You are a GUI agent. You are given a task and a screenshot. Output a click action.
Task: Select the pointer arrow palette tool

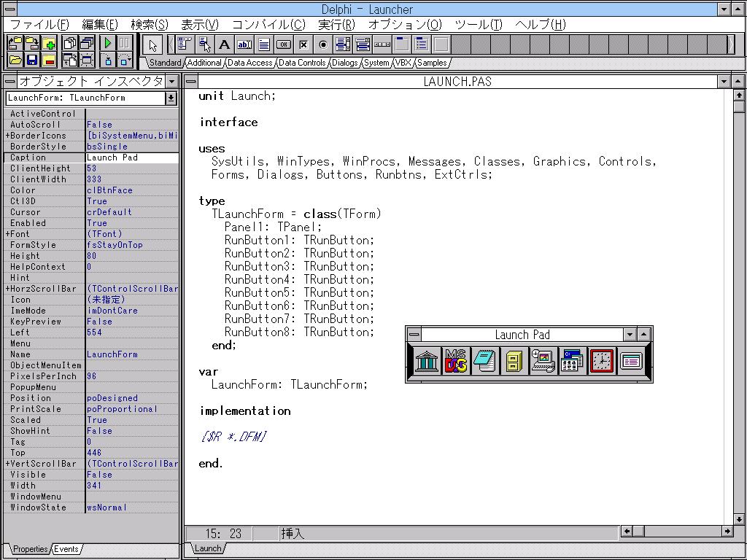(152, 44)
